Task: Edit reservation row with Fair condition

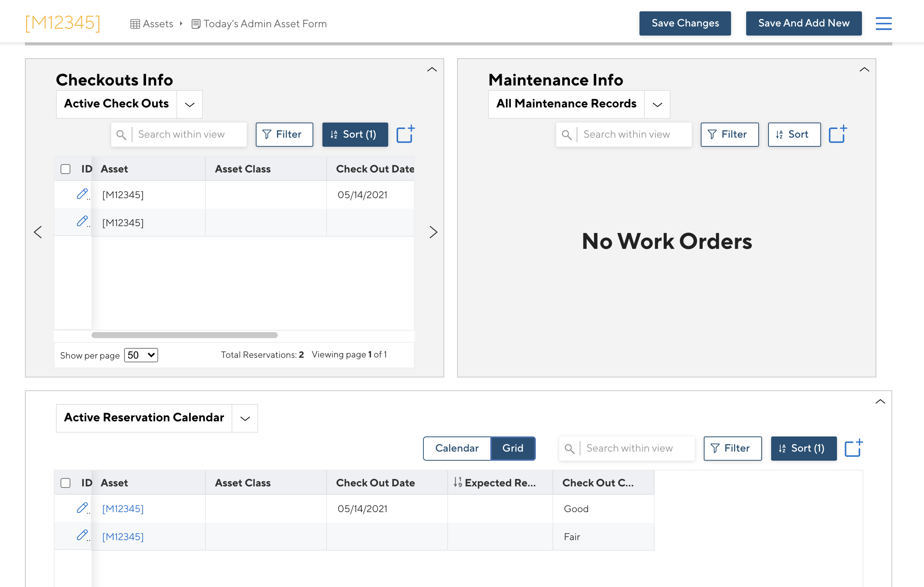Action: pos(82,536)
